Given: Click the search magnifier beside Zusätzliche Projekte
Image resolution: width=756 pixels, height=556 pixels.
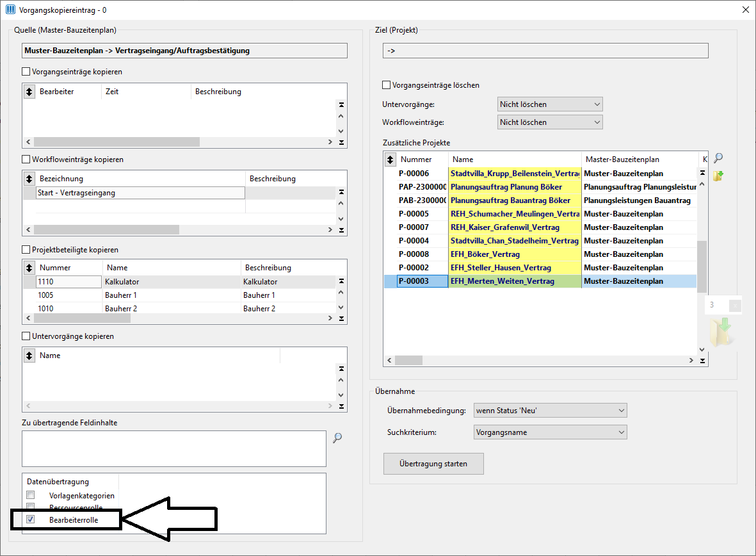Looking at the screenshot, I should click(718, 158).
